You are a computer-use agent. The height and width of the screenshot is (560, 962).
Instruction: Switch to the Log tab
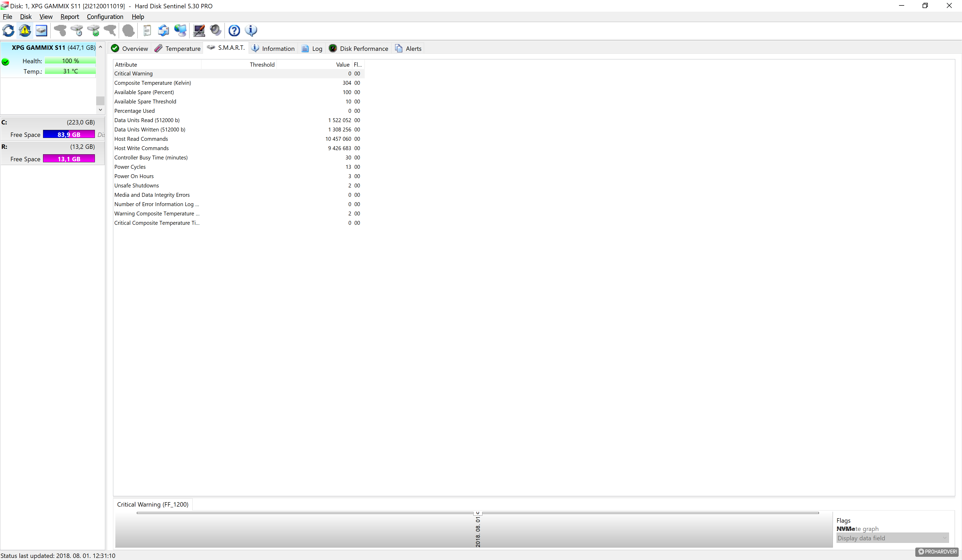312,48
